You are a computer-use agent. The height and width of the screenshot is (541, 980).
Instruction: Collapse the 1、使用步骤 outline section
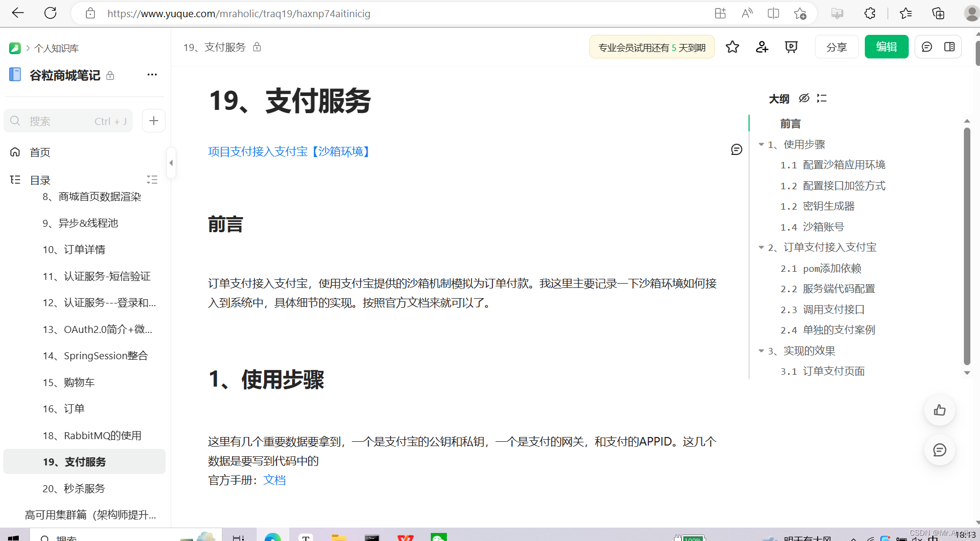761,144
